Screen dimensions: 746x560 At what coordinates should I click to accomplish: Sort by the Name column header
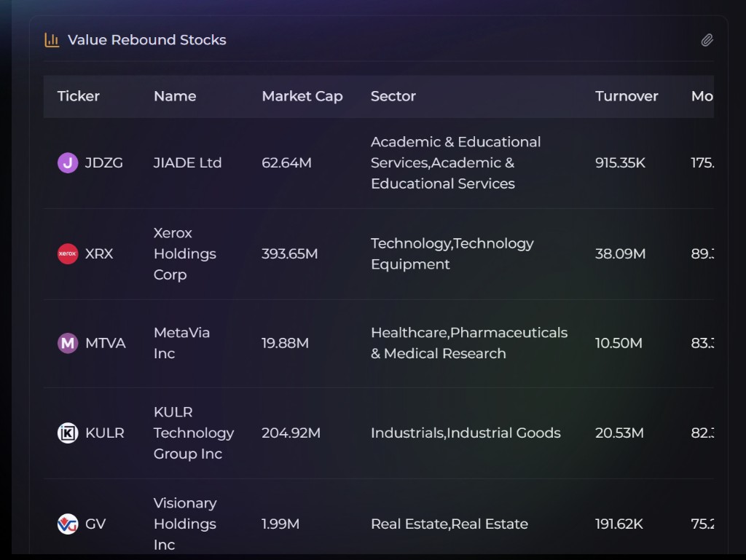[x=175, y=96]
